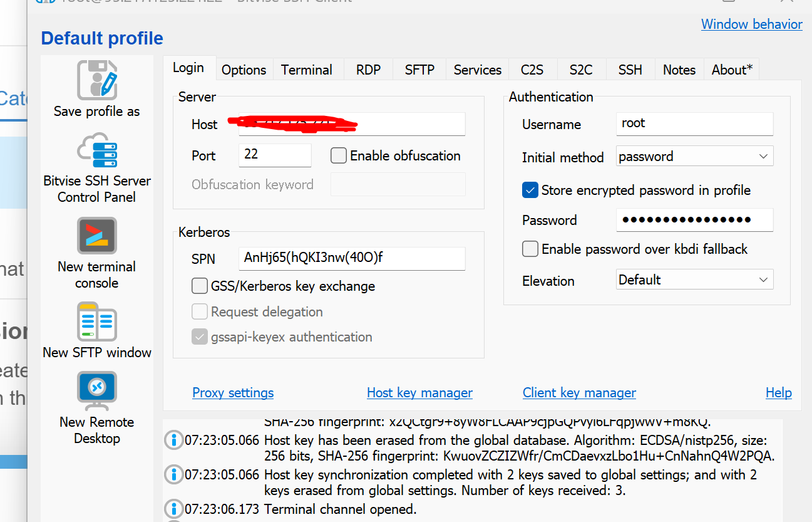This screenshot has width=812, height=522.
Task: Enable password over kbdi fallback checkbox
Action: pos(530,249)
